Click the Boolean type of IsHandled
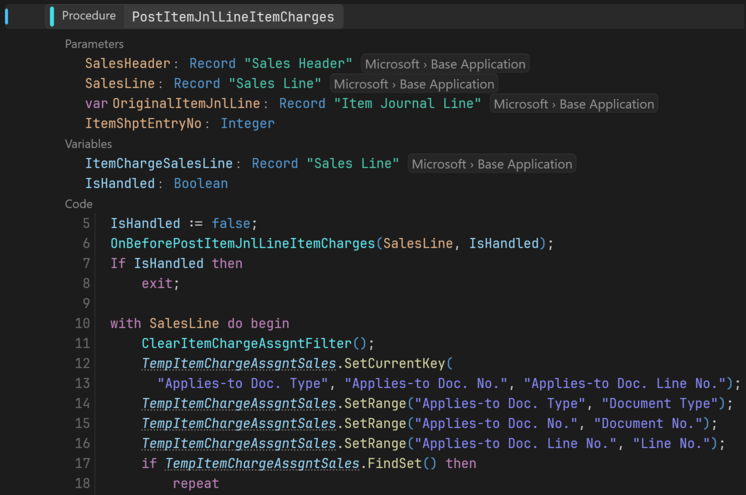The height and width of the screenshot is (495, 746). click(x=201, y=184)
